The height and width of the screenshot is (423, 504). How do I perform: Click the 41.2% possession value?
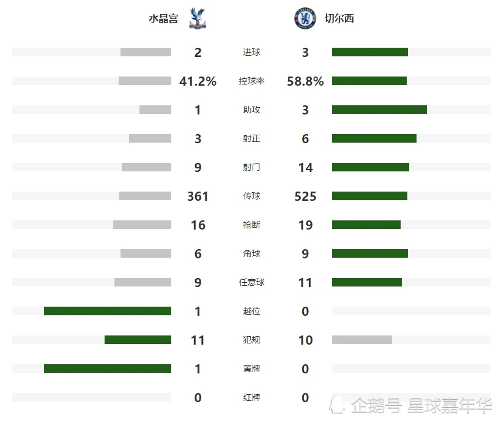198,81
